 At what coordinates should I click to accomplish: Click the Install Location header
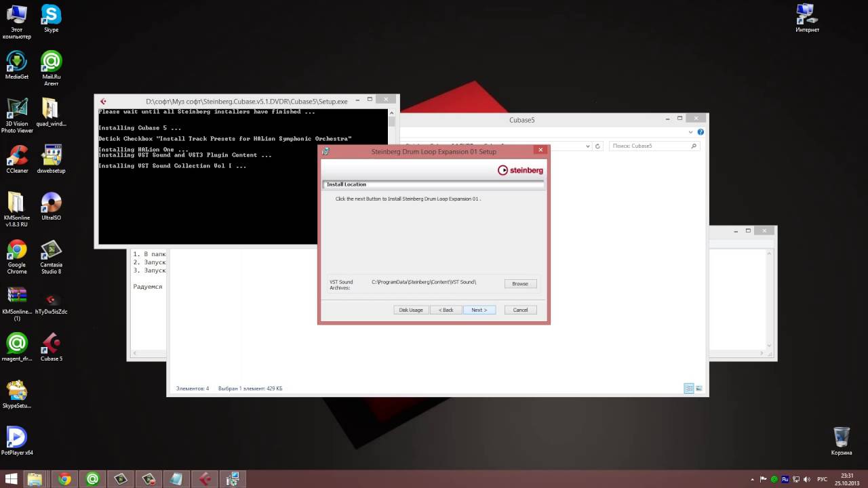(x=434, y=184)
